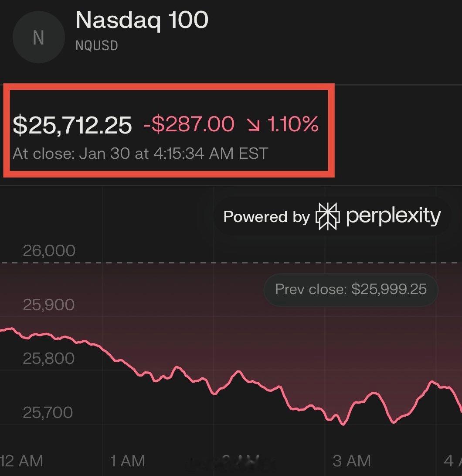Open the Powered by Perplexity badge

tap(332, 216)
